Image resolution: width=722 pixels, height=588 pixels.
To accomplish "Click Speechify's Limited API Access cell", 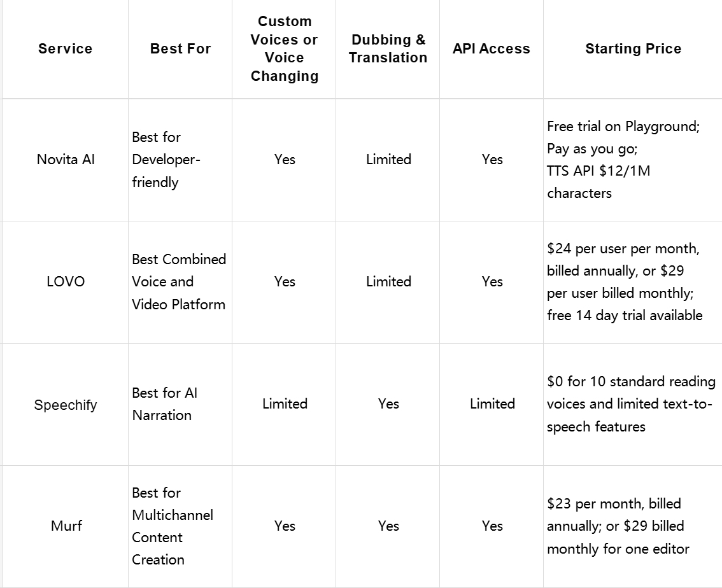I will (492, 404).
